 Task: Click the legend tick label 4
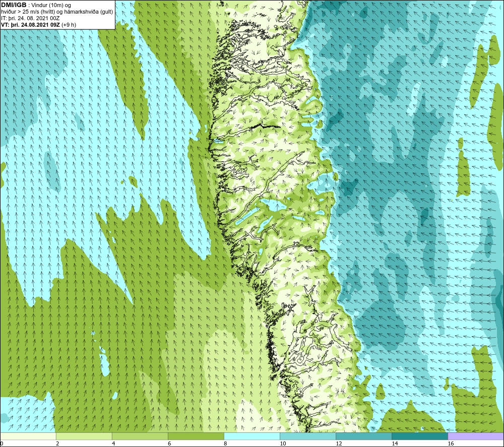click(x=113, y=444)
